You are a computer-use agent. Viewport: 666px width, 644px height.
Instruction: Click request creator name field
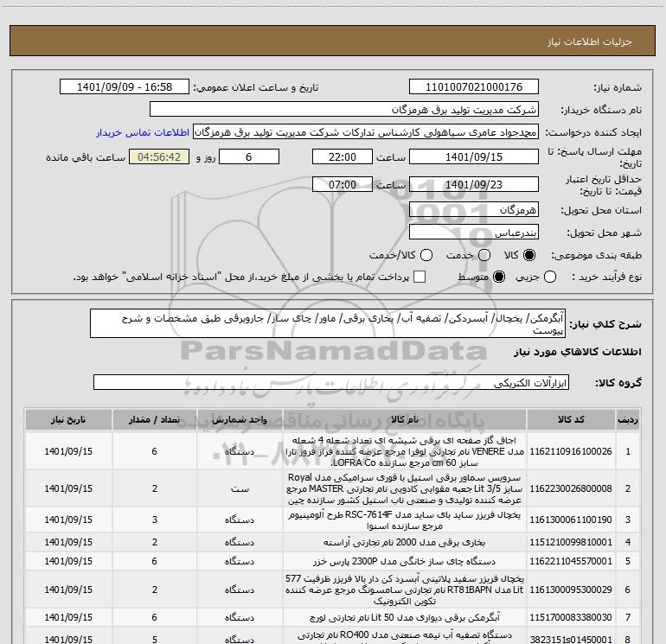click(x=366, y=132)
